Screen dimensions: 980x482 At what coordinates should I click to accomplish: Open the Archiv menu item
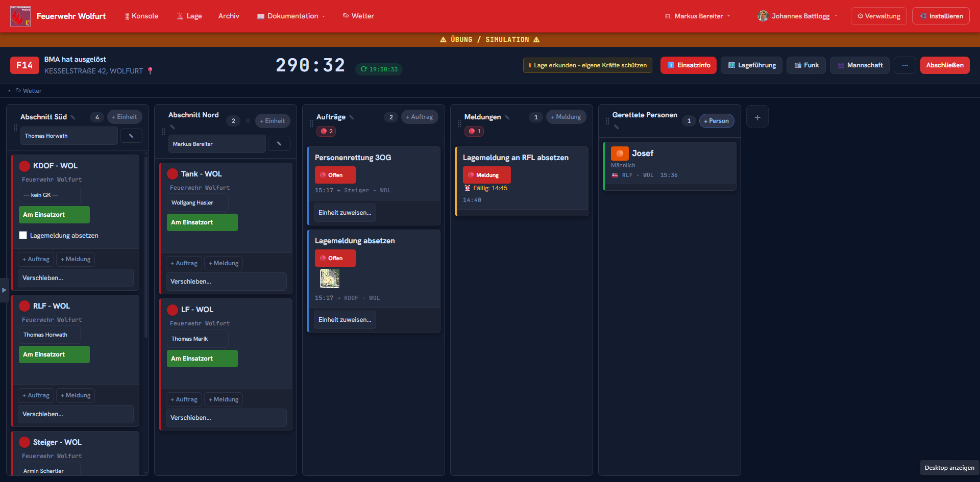click(229, 16)
